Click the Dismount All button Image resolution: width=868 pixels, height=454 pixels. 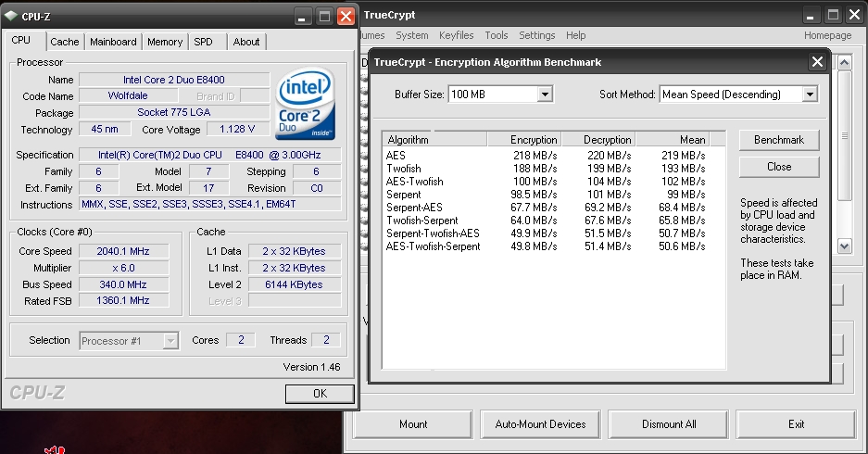669,424
